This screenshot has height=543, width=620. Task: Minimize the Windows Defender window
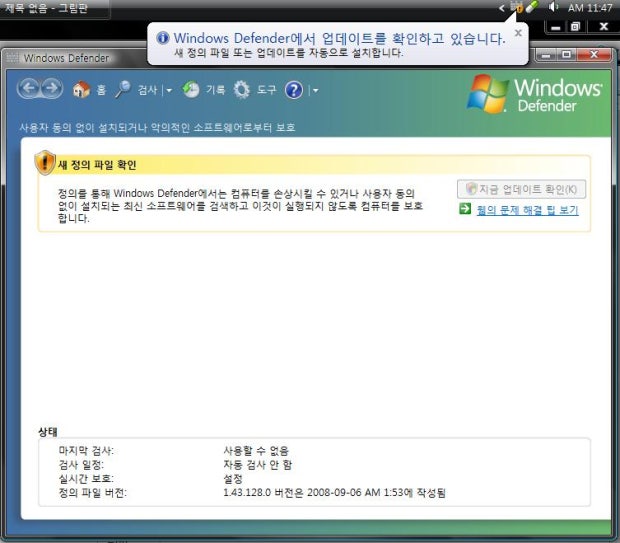546,55
